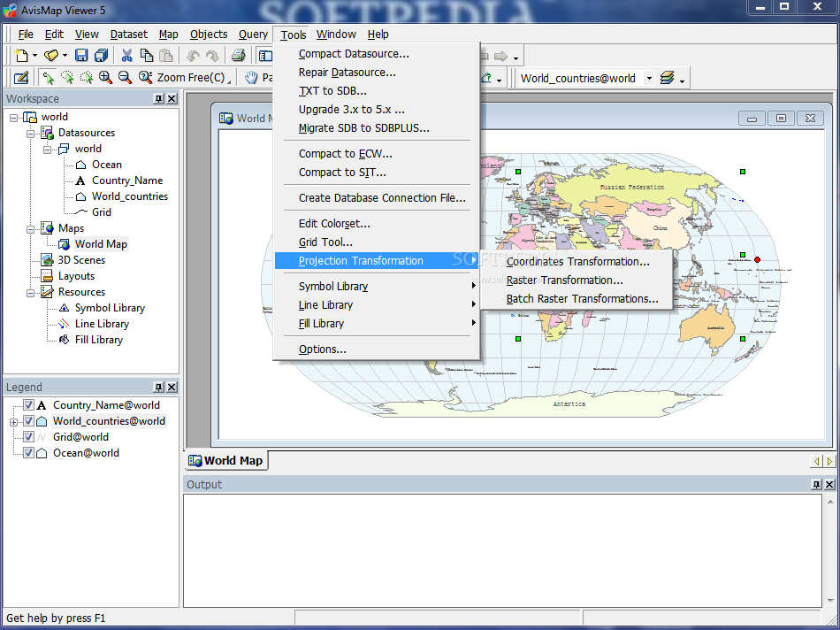Switch to World Map document tab
This screenshot has height=630, width=840.
[x=226, y=461]
